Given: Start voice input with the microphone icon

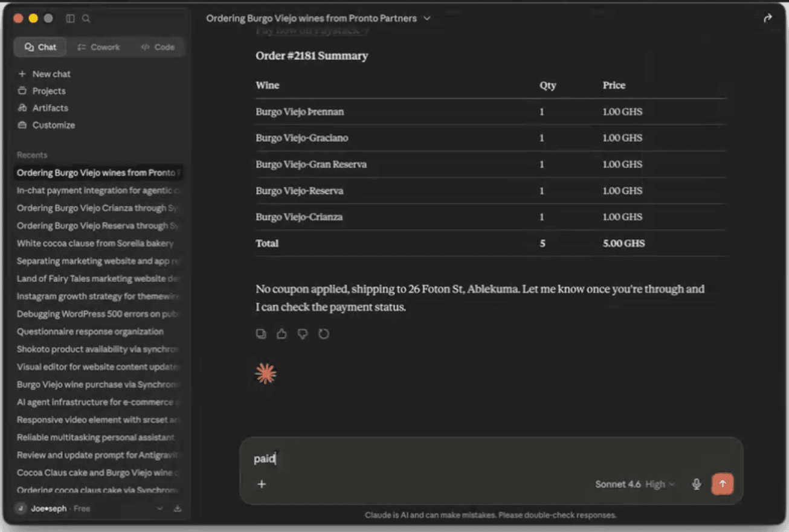Looking at the screenshot, I should 697,484.
